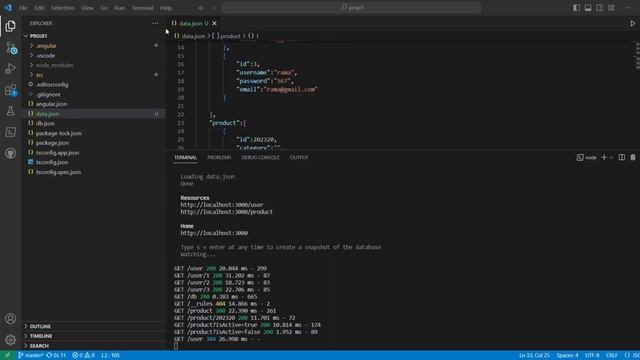Click the master branch in status bar
Screen dimensions: 640x360
[x=30, y=355]
